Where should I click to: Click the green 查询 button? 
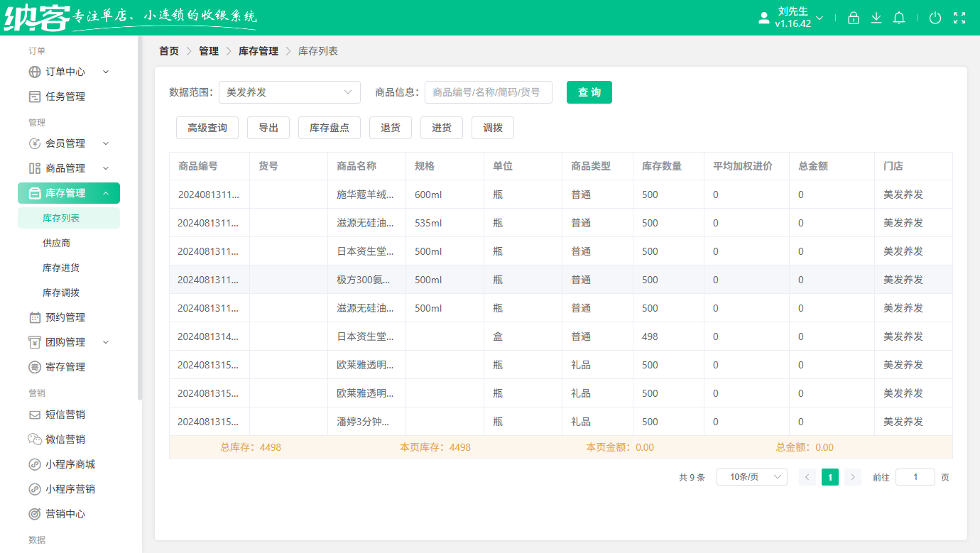[589, 92]
